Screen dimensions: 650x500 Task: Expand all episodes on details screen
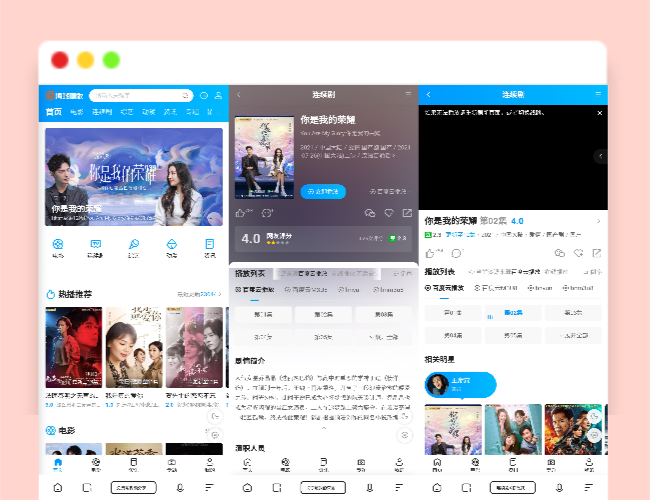(x=384, y=337)
